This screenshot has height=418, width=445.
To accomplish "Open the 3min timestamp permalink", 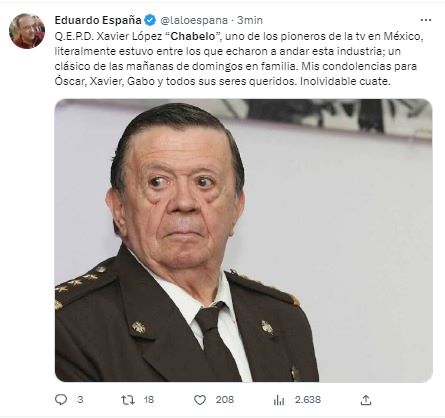I will tap(250, 20).
